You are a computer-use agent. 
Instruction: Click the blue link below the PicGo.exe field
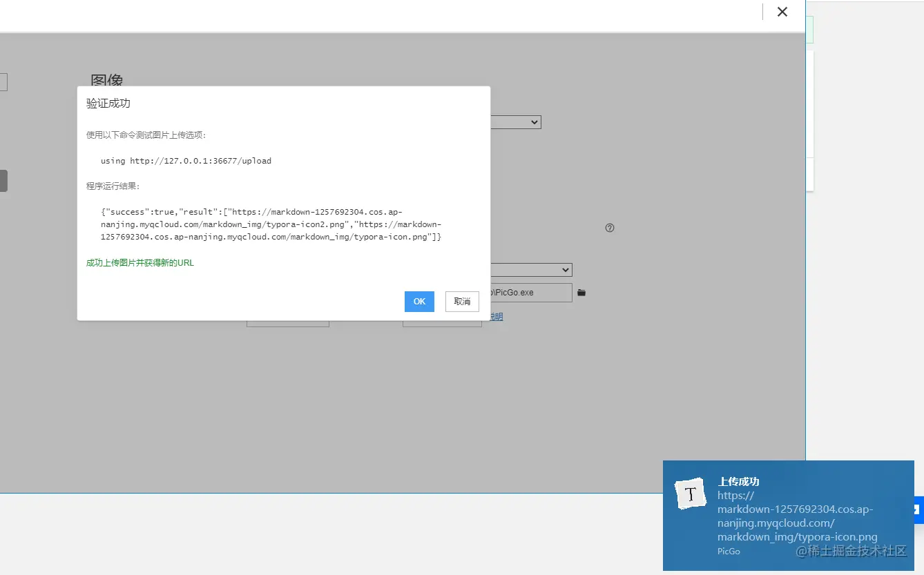497,317
